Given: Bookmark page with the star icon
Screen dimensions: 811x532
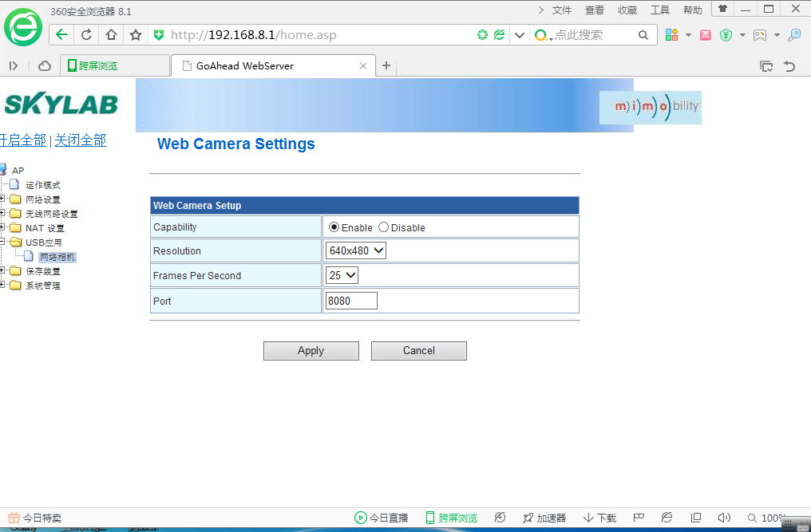Looking at the screenshot, I should click(x=136, y=35).
